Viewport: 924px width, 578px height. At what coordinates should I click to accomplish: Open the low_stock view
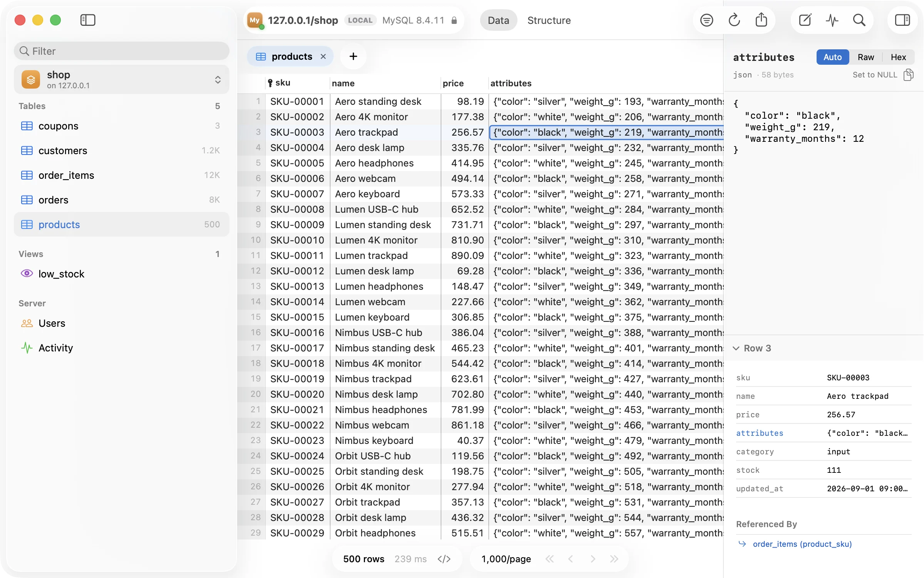[122, 274]
